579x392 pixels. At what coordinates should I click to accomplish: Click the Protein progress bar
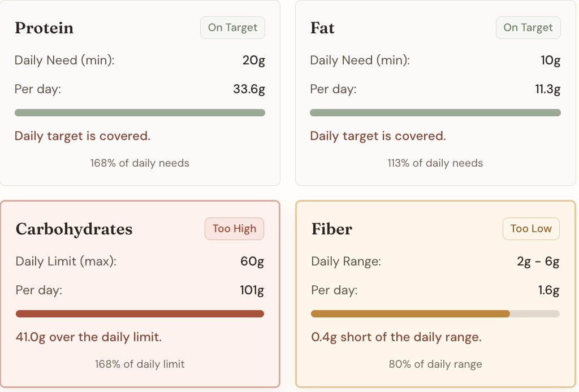(140, 113)
